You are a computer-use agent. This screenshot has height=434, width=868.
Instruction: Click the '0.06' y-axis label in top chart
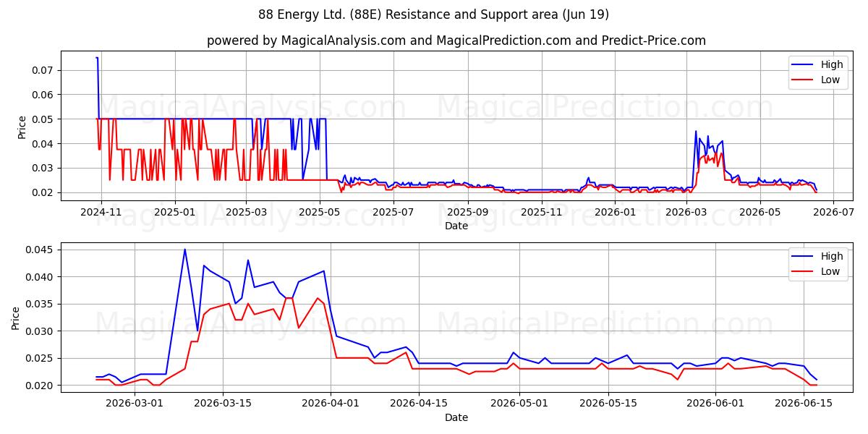(43, 95)
